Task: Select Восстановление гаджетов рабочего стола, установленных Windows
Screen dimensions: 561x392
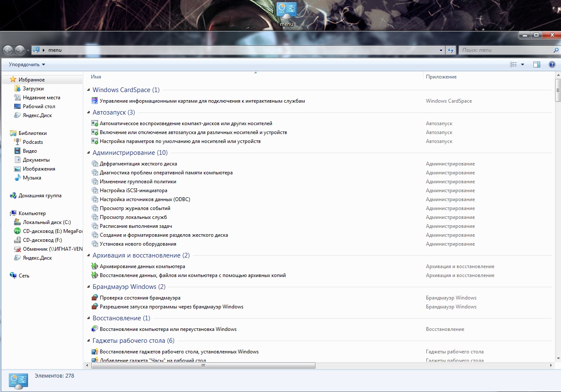Action: point(179,352)
